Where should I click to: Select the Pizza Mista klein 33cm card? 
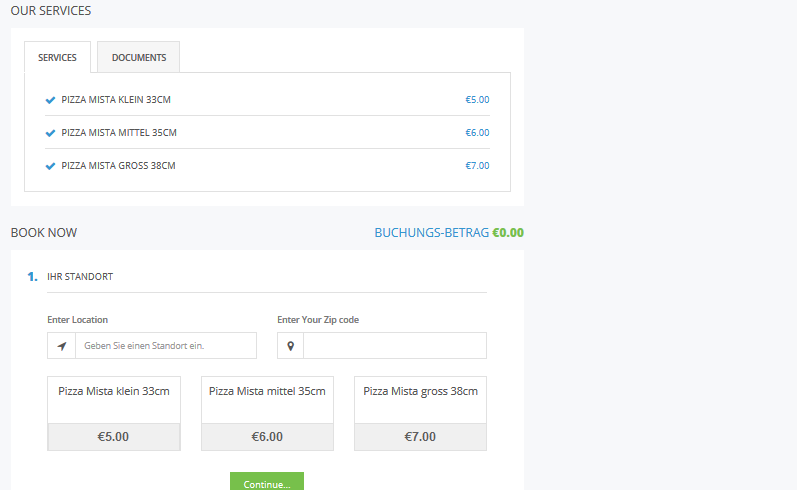pyautogui.click(x=114, y=399)
